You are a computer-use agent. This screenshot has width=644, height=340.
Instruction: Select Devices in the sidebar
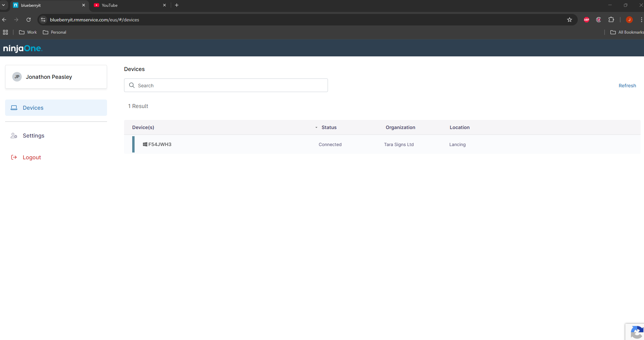pyautogui.click(x=33, y=108)
